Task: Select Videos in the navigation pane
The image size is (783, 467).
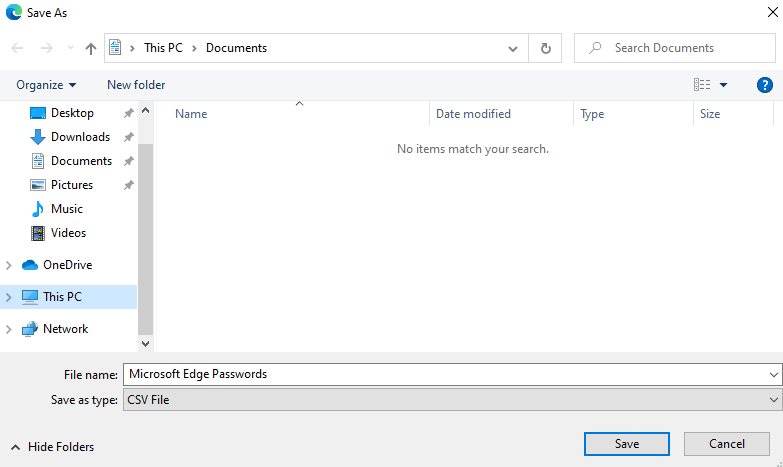Action: tap(68, 233)
